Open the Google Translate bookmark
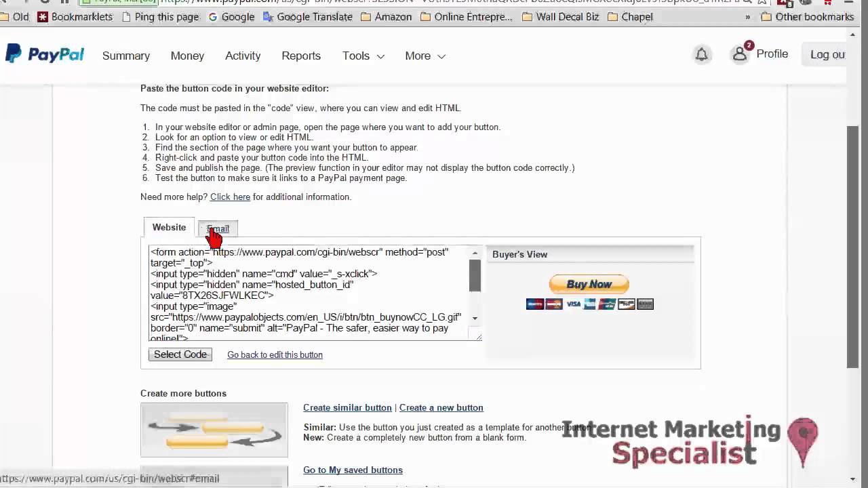Screen dimensions: 868x488 coord(308,16)
